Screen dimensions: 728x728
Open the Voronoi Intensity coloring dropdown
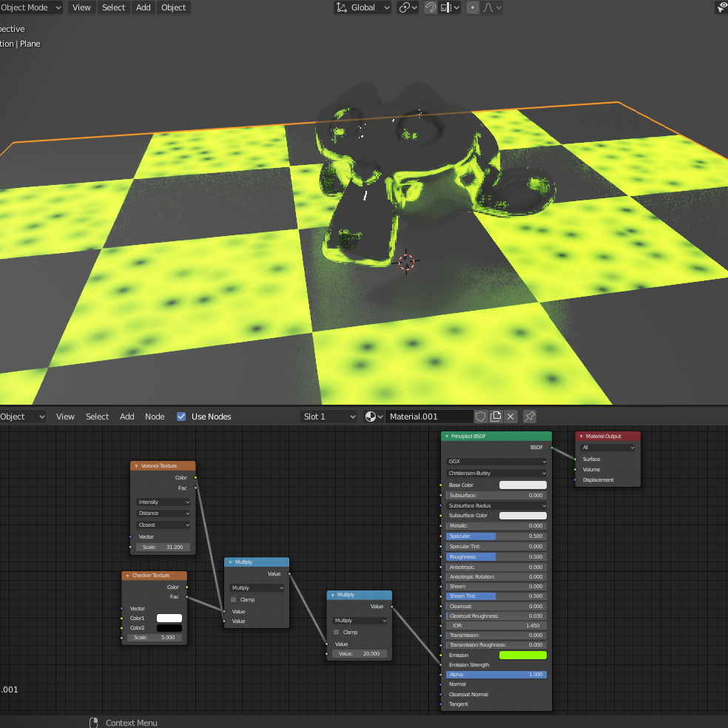(x=163, y=502)
